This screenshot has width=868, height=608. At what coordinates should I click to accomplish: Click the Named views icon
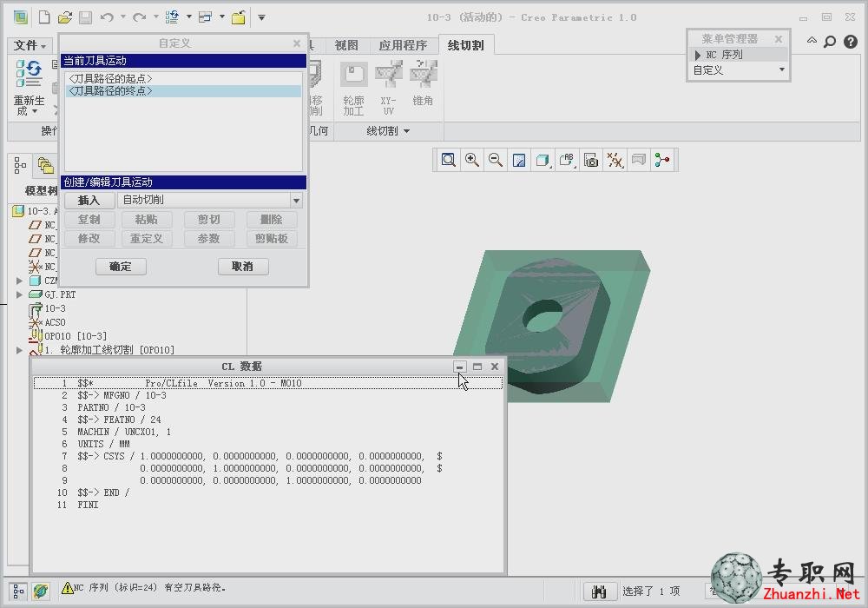click(x=567, y=161)
